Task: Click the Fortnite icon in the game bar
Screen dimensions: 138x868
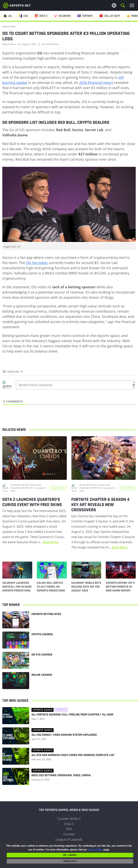Action: 79,16
